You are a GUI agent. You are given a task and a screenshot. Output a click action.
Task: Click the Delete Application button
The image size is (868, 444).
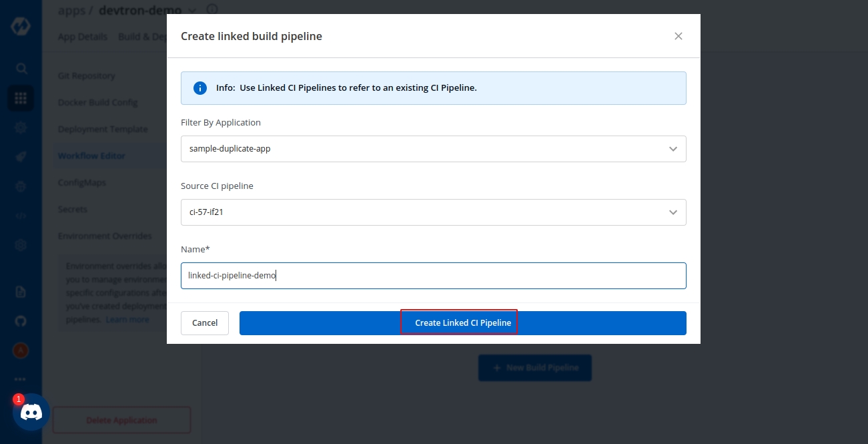coord(121,421)
